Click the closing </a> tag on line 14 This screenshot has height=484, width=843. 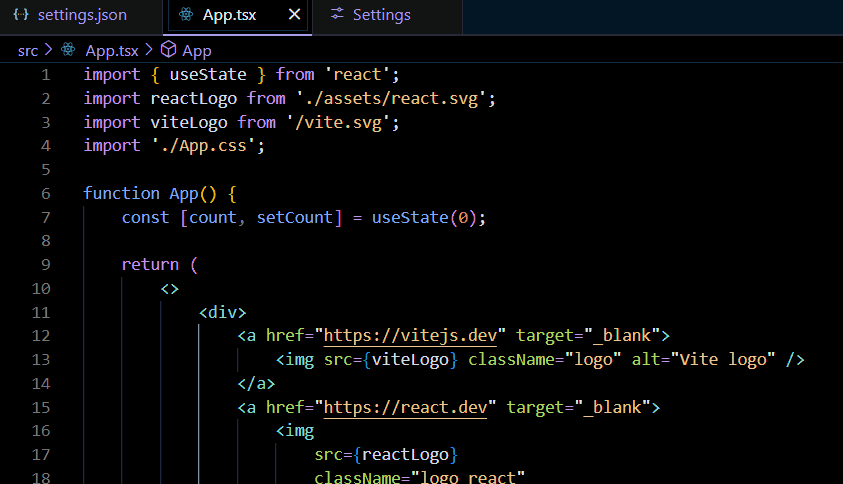pyautogui.click(x=256, y=384)
